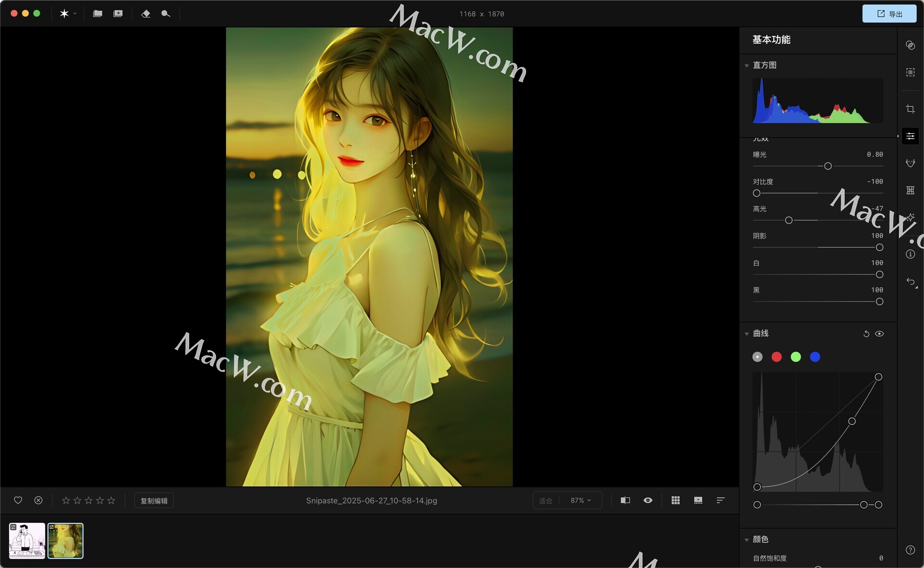Open the face retouch panel icon
The width and height of the screenshot is (924, 568).
910,163
